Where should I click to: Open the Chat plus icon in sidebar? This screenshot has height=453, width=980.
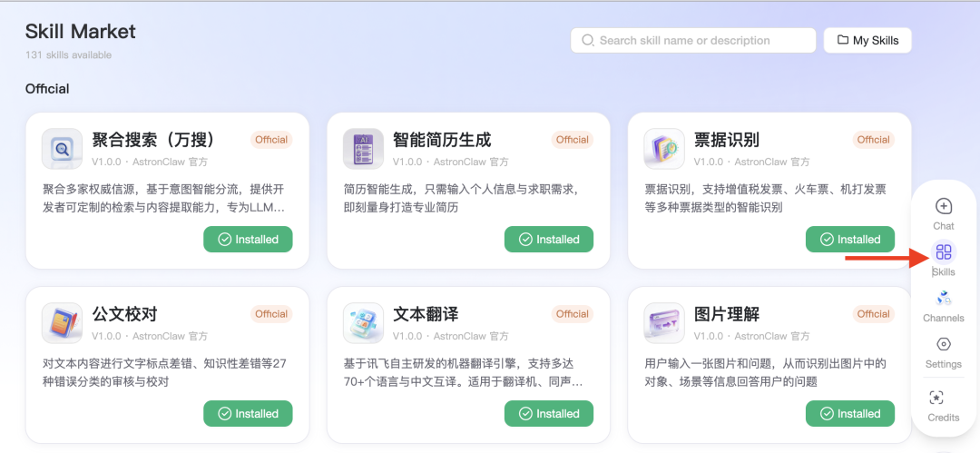tap(944, 206)
